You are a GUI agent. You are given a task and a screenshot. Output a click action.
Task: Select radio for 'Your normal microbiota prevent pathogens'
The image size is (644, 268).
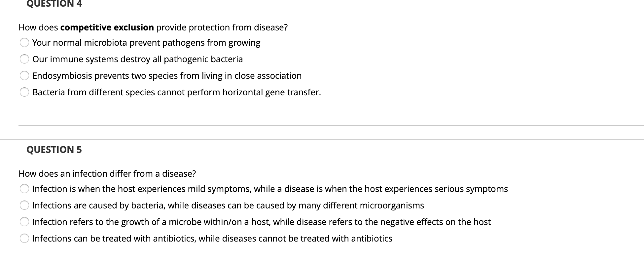click(x=24, y=43)
